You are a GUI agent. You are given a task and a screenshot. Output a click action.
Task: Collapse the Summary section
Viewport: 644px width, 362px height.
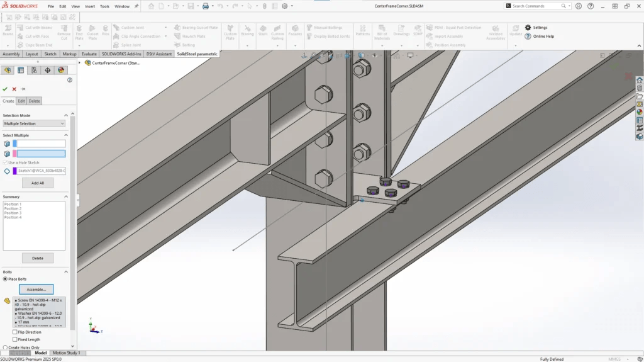[66, 196]
